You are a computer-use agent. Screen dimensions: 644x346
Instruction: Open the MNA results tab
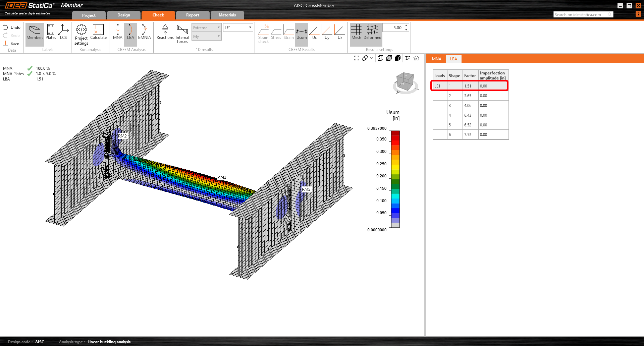[x=436, y=59]
